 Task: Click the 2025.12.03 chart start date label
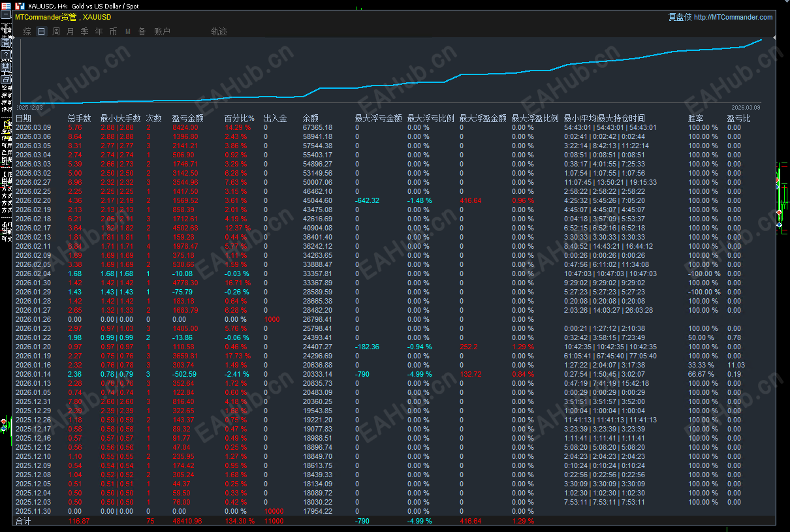coord(29,107)
